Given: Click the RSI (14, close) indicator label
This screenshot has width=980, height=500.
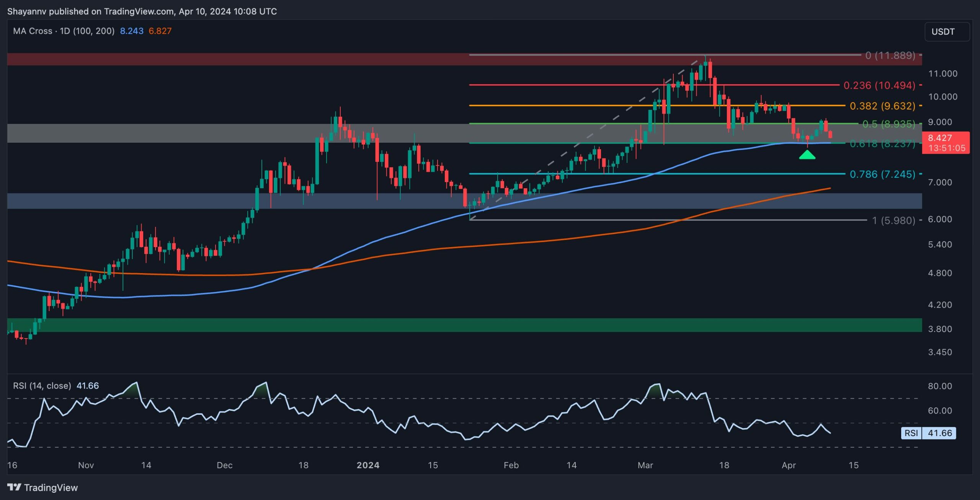Looking at the screenshot, I should tap(42, 386).
